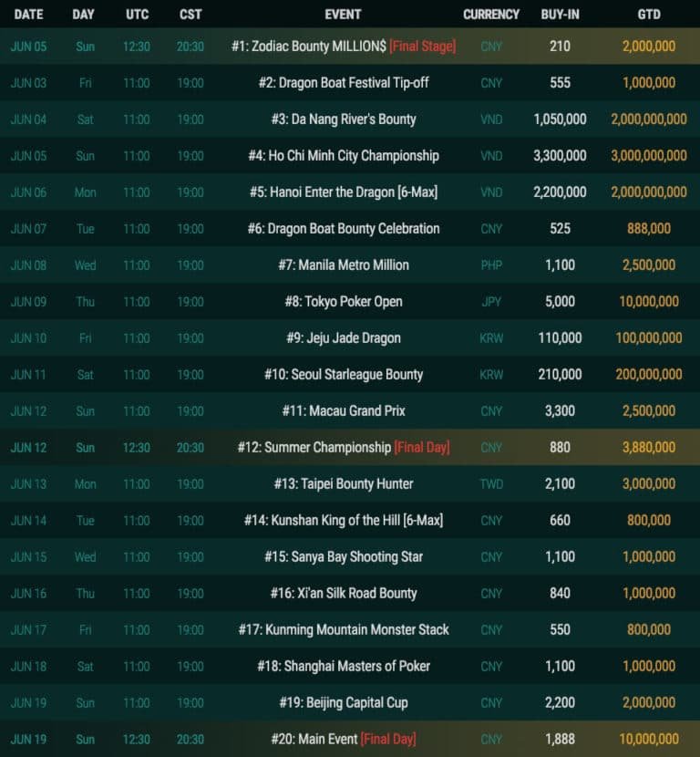Select #4 Ho Chi Minh City Championship

(343, 155)
